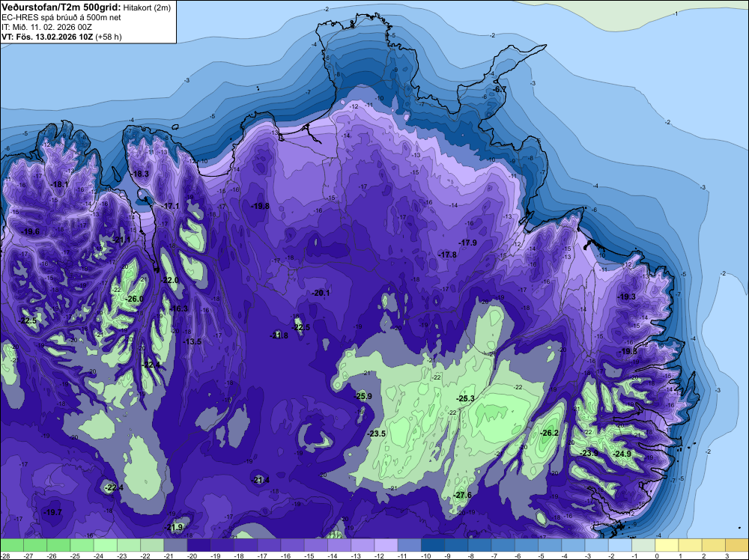Image resolution: width=749 pixels, height=560 pixels.
Task: Click the -25.3 temperature label
Action: coord(465,398)
